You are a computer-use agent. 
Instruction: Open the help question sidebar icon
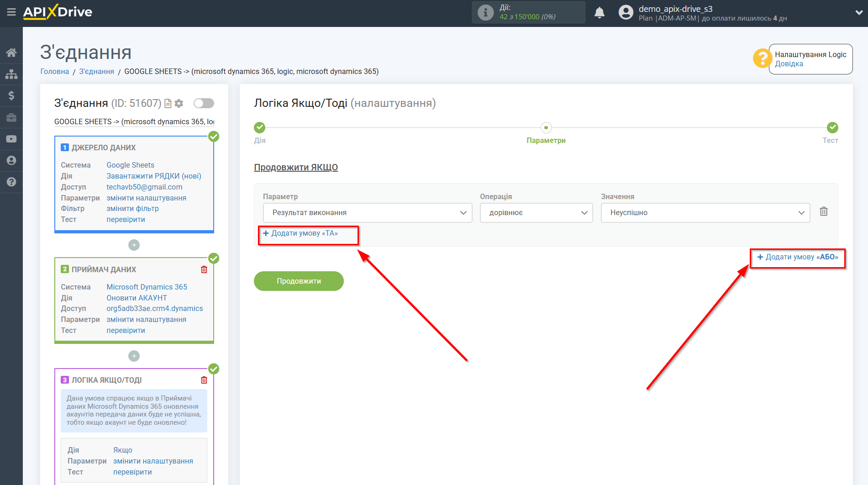point(11,182)
